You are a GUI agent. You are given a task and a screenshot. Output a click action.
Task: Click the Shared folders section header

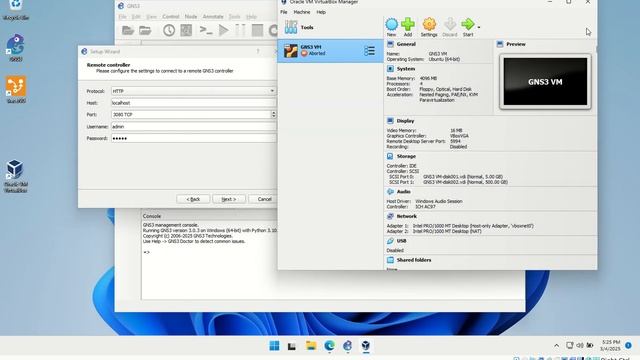413,260
